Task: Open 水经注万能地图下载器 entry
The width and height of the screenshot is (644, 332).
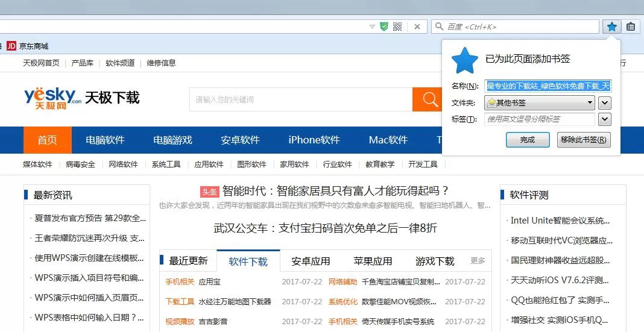Action: pyautogui.click(x=235, y=302)
